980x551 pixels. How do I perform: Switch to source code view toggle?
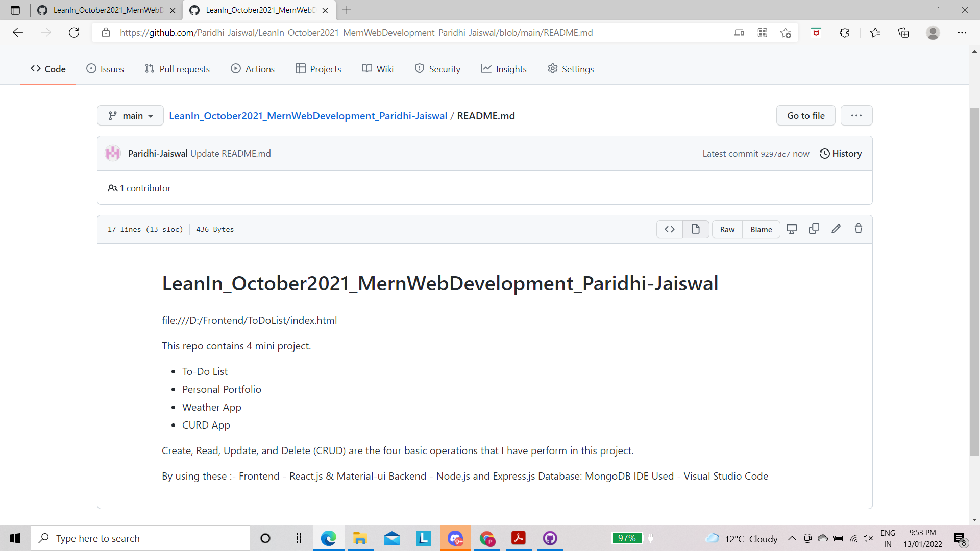[x=670, y=229]
